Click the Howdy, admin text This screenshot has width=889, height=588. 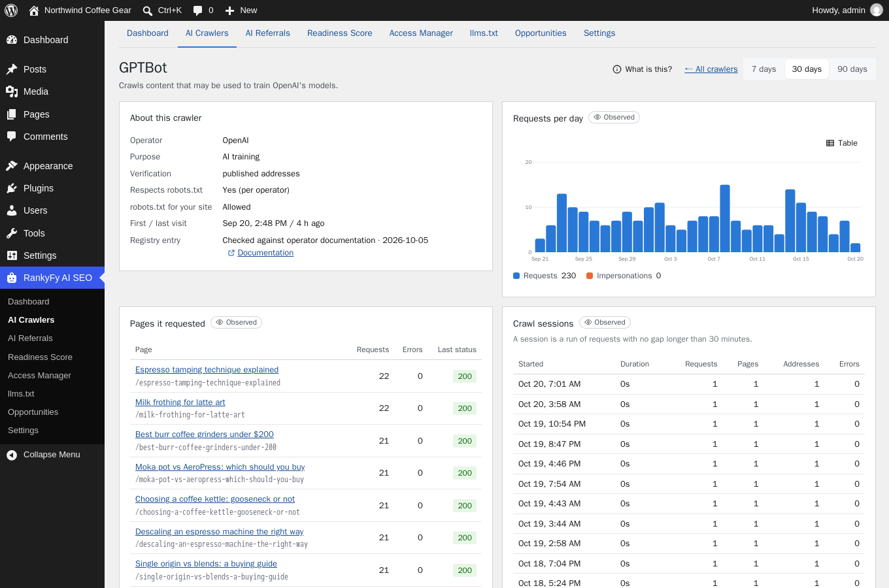(x=839, y=10)
